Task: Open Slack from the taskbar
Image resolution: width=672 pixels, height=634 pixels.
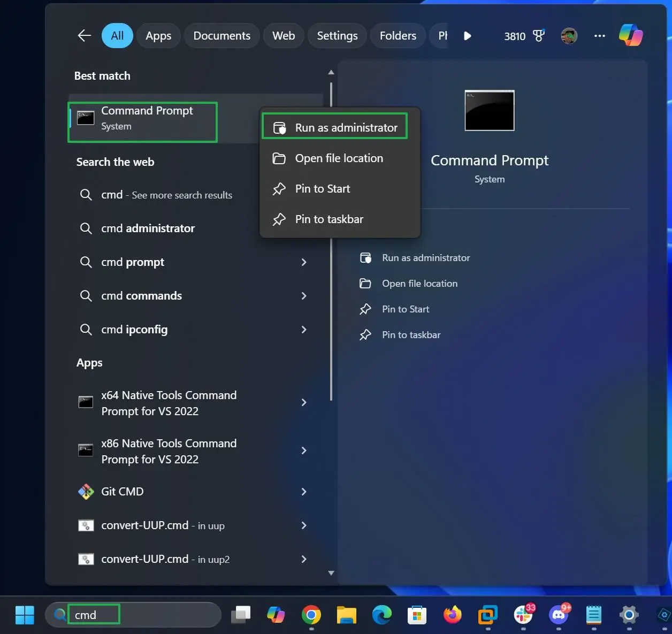Action: tap(523, 615)
